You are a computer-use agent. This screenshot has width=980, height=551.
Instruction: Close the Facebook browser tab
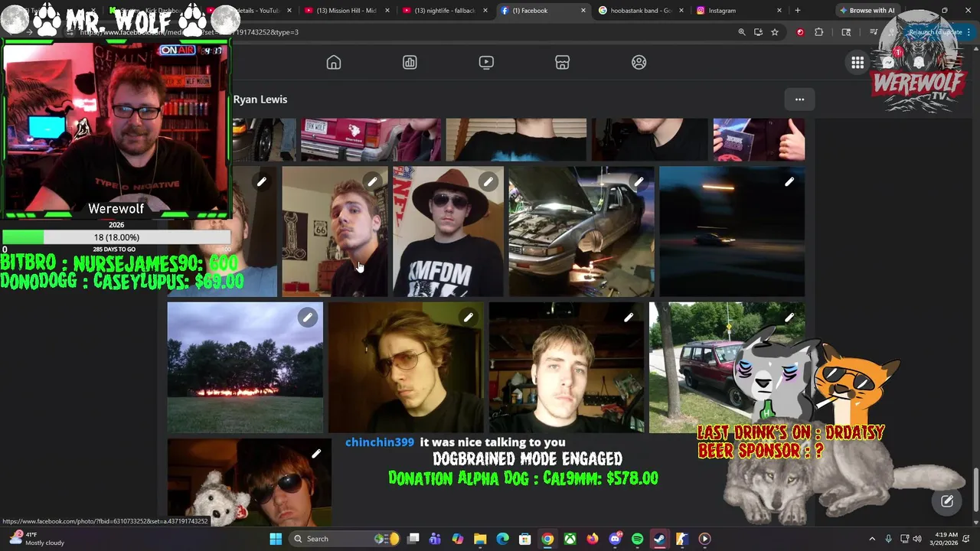click(x=583, y=11)
